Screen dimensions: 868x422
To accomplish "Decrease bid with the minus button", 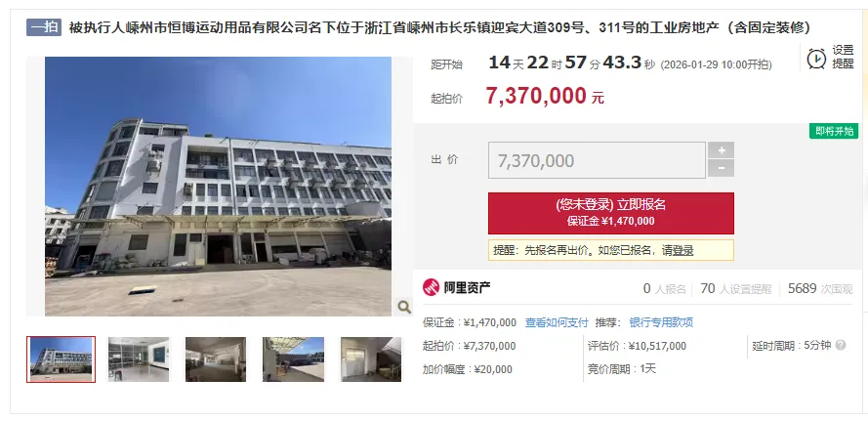I will pyautogui.click(x=722, y=168).
